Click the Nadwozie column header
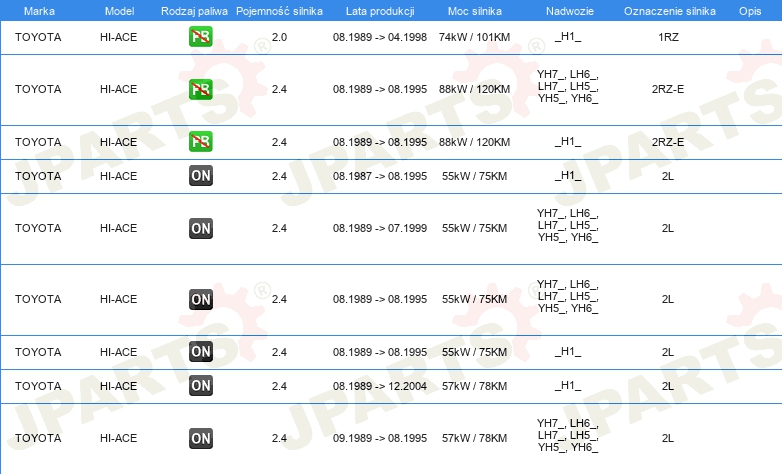The height and width of the screenshot is (474, 782). tap(570, 11)
